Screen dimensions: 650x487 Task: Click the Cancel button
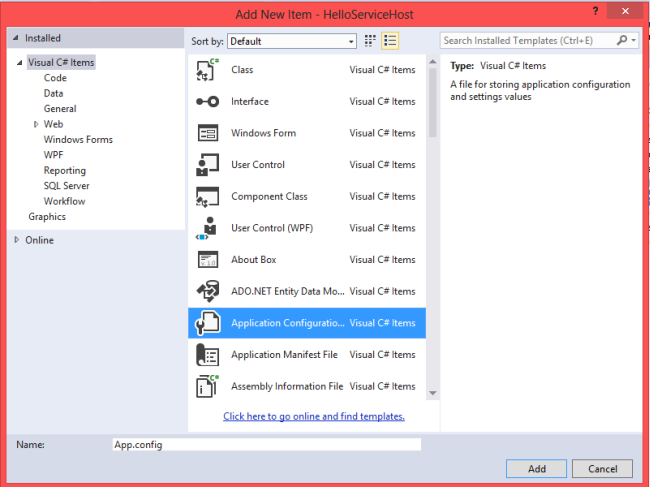602,469
